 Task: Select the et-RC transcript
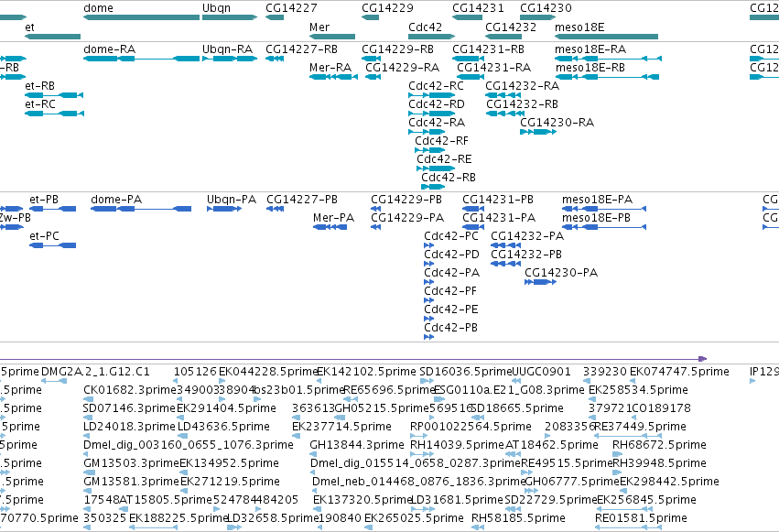(x=54, y=114)
